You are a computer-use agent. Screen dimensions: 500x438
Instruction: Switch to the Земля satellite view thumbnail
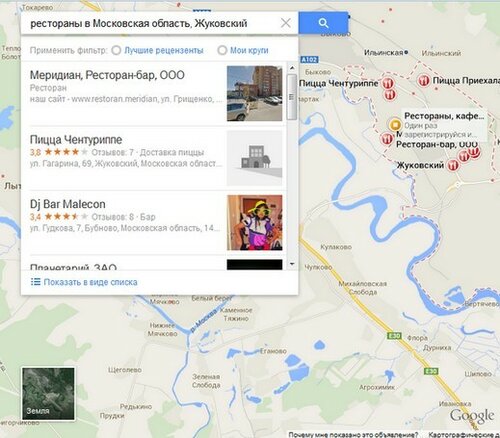(x=48, y=394)
